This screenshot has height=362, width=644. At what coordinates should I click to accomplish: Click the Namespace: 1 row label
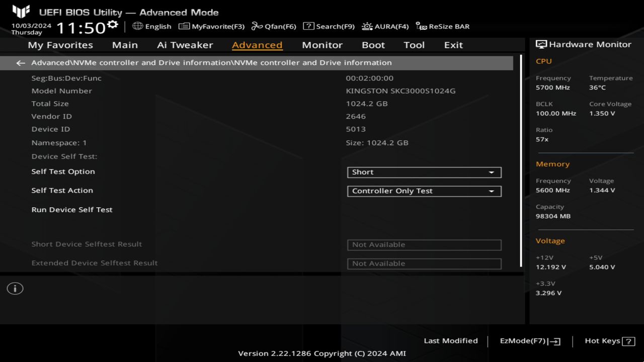point(59,143)
